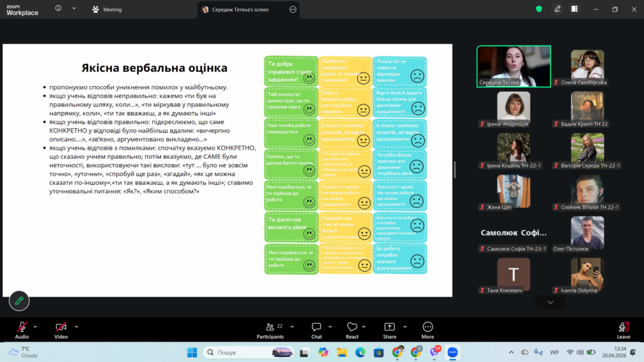Open the shared screen tab options ellipsis
Image resolution: width=644 pixels, height=362 pixels.
(292, 10)
